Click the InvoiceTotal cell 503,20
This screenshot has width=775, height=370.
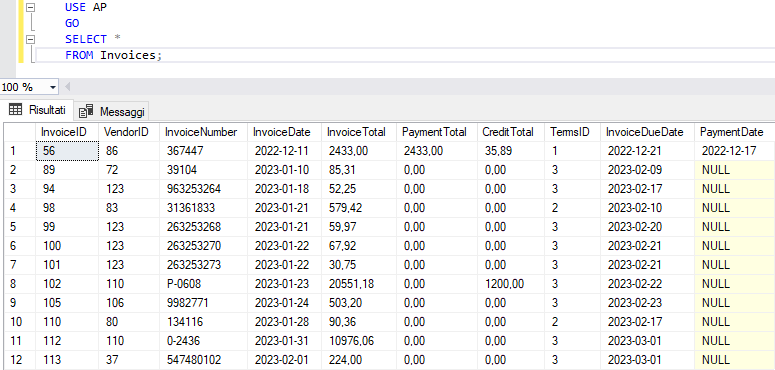pos(359,303)
